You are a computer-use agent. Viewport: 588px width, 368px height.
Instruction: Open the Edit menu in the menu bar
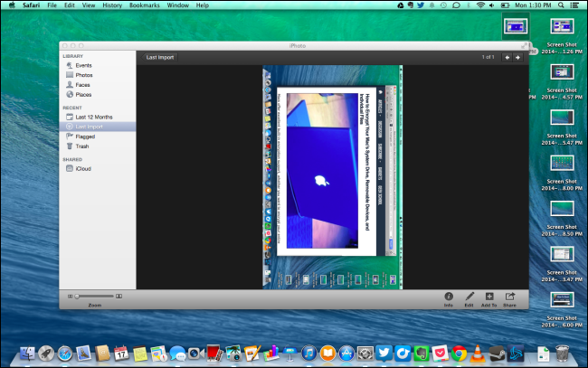pyautogui.click(x=70, y=5)
